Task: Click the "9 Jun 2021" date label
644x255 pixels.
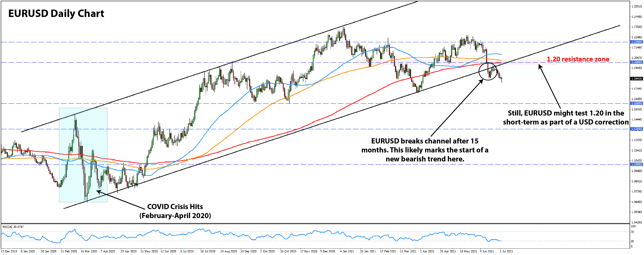Action: 487,251
